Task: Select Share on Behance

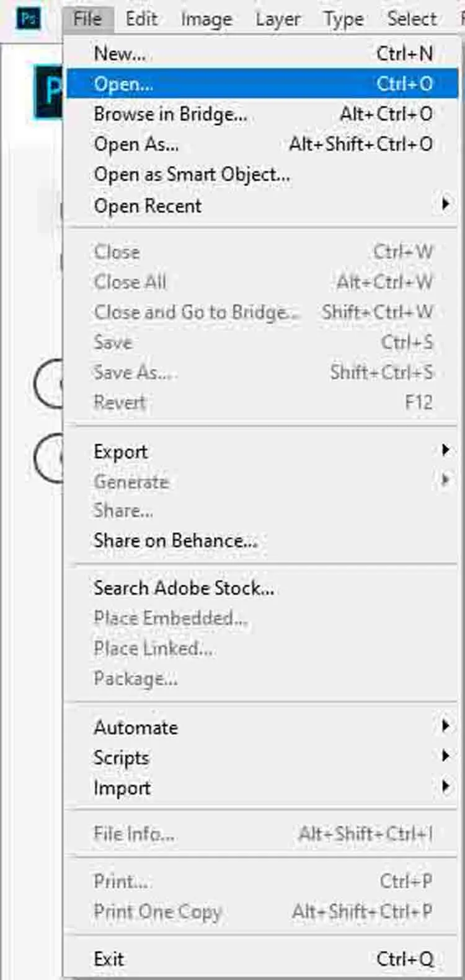Action: click(x=175, y=540)
